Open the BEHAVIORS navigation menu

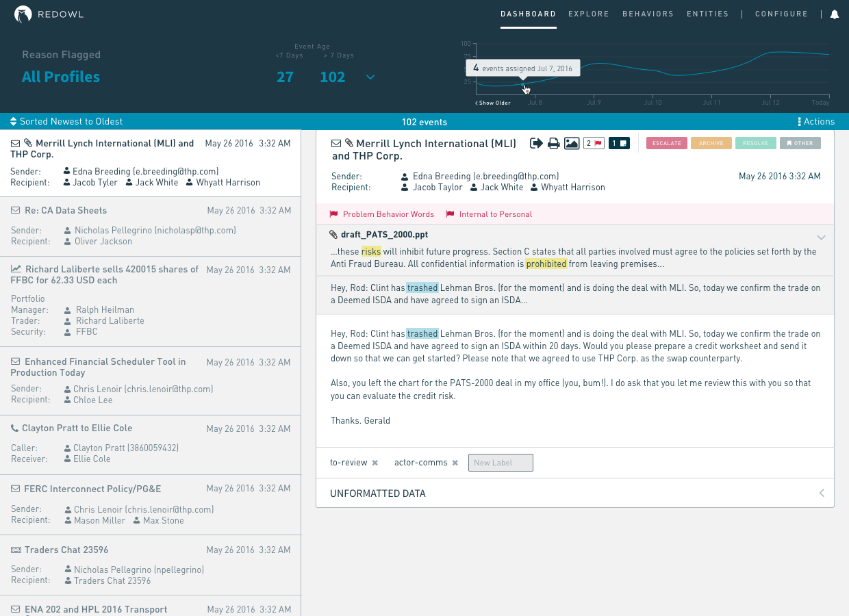pos(648,14)
